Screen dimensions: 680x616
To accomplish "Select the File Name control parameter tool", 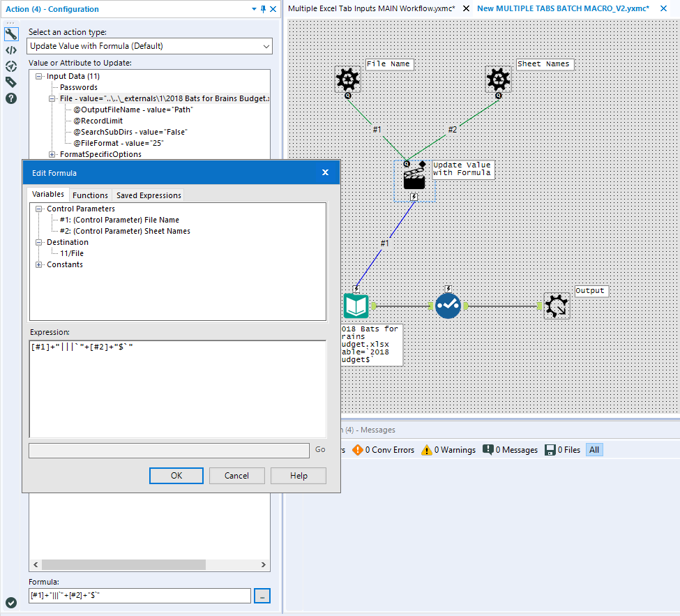I will 347,80.
